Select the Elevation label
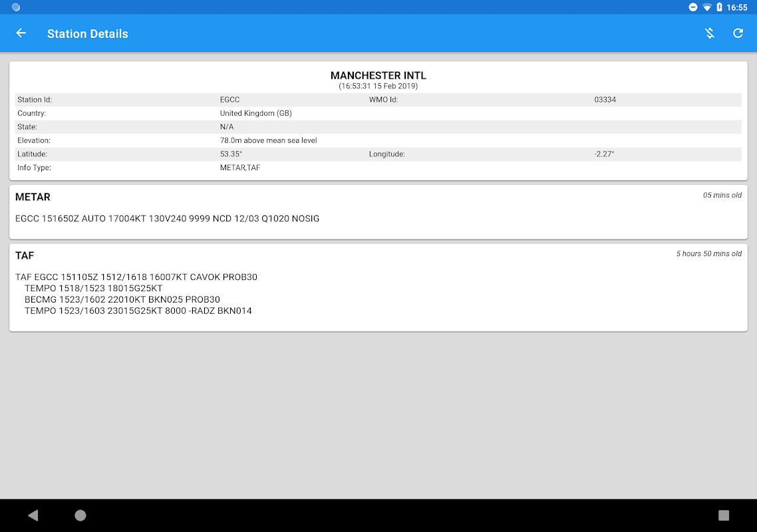 coord(34,140)
